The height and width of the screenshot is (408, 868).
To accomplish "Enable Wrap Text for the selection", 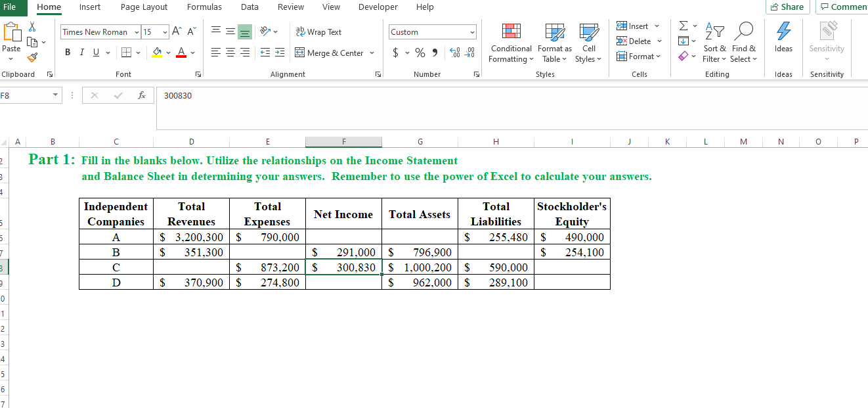I will click(x=319, y=32).
